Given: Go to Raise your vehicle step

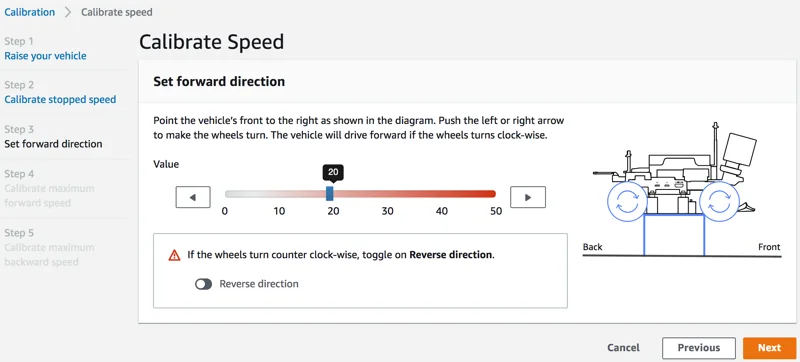Looking at the screenshot, I should (x=45, y=56).
